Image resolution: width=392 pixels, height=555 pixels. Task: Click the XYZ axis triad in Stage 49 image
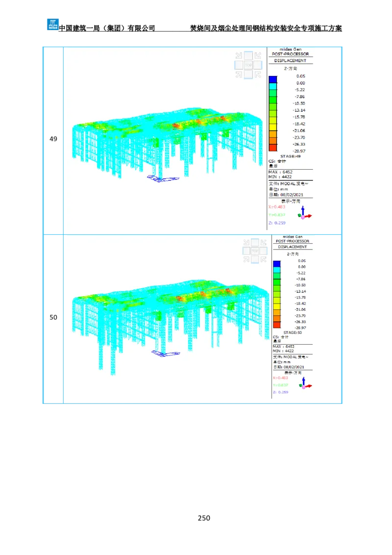click(304, 213)
